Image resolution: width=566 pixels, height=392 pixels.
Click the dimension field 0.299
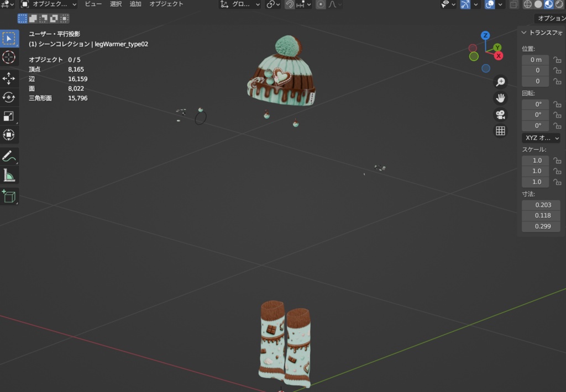(x=541, y=226)
